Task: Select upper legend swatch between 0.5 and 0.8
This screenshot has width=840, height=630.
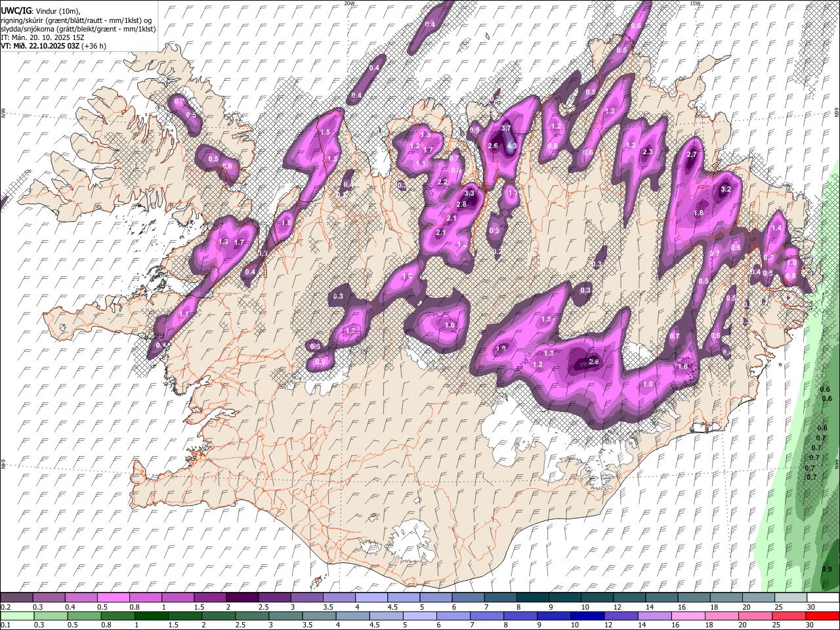Action: point(114,597)
